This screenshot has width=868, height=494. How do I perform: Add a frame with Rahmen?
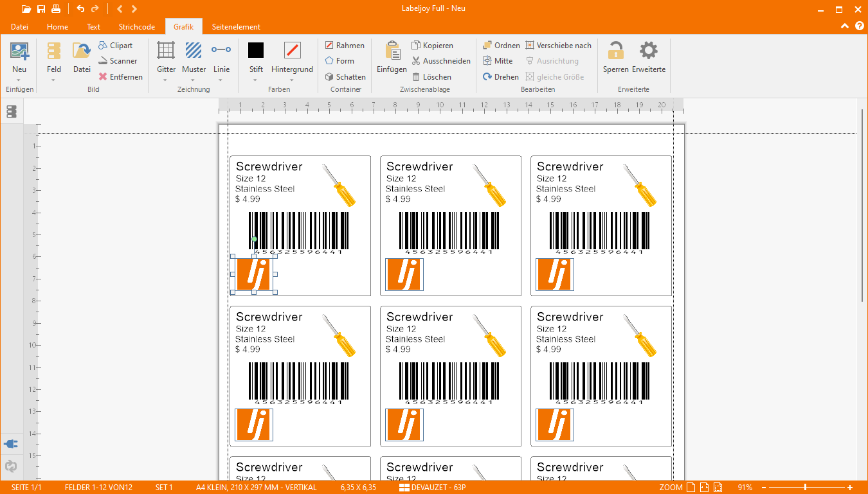(x=345, y=46)
